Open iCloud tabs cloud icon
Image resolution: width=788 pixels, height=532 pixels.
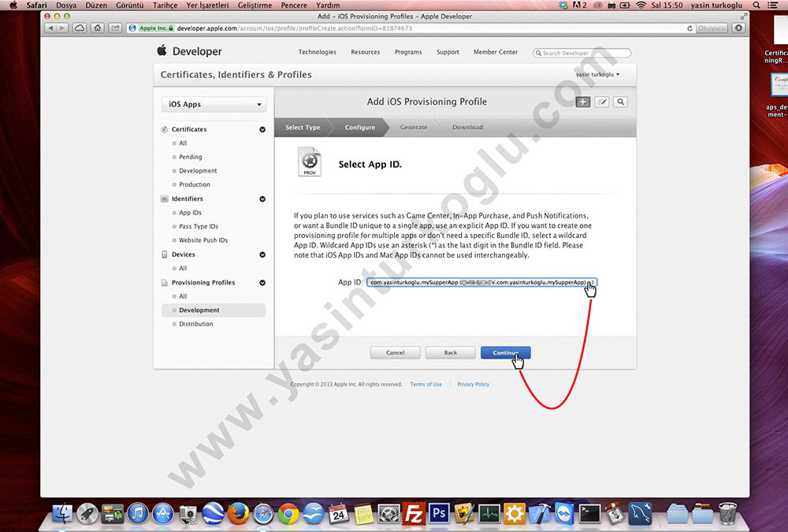(x=80, y=28)
